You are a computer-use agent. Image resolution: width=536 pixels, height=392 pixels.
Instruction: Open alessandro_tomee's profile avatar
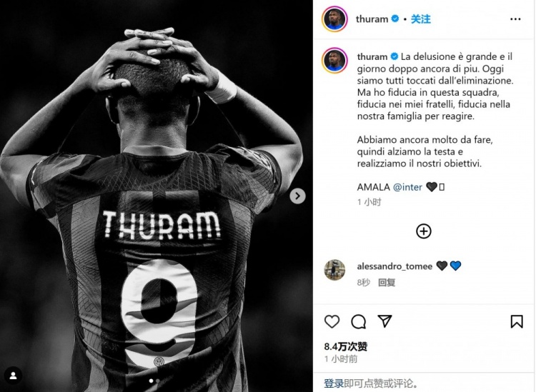(334, 270)
